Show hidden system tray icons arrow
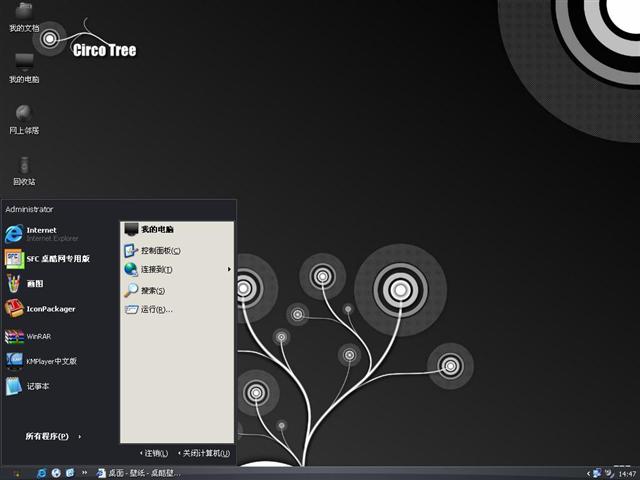Viewport: 640px width, 480px height. 587,473
